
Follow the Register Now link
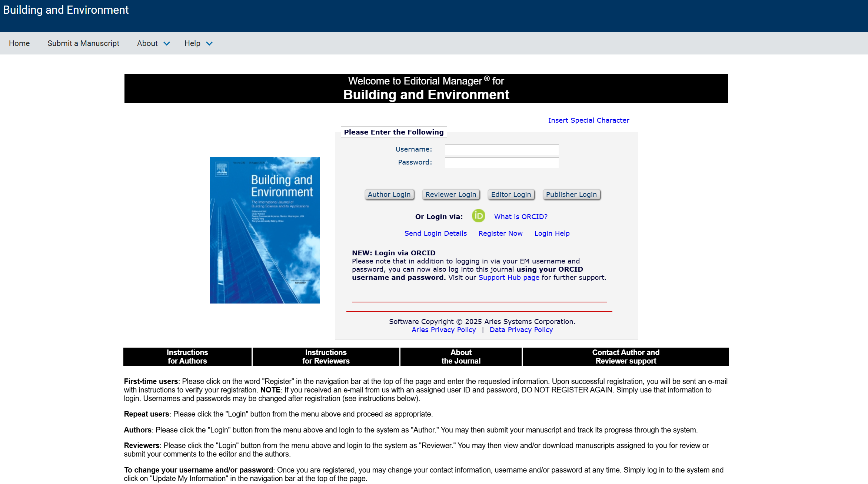(x=500, y=233)
